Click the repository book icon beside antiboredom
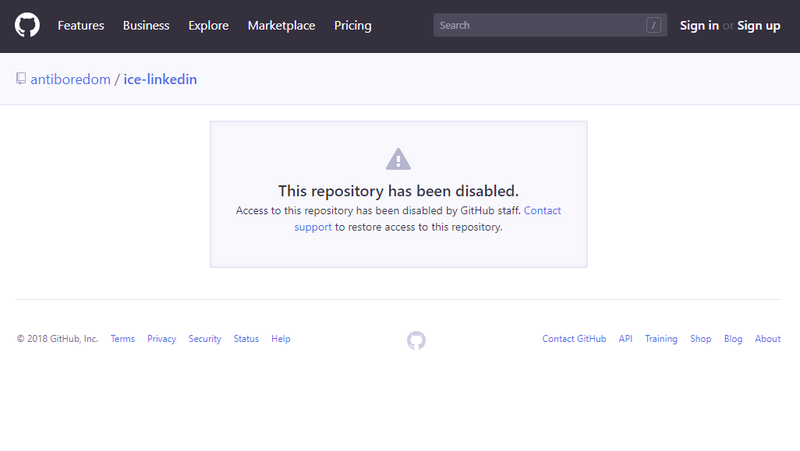The image size is (800, 451). 21,79
